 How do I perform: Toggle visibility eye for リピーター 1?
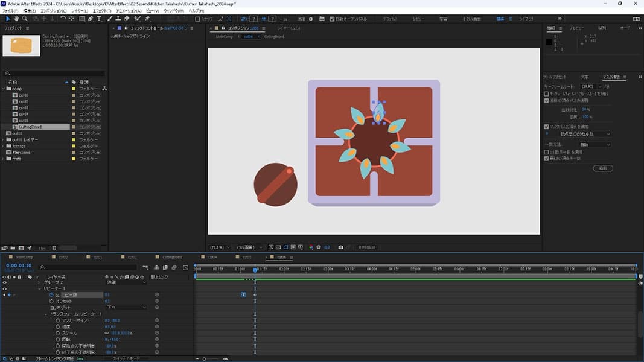tap(4, 288)
